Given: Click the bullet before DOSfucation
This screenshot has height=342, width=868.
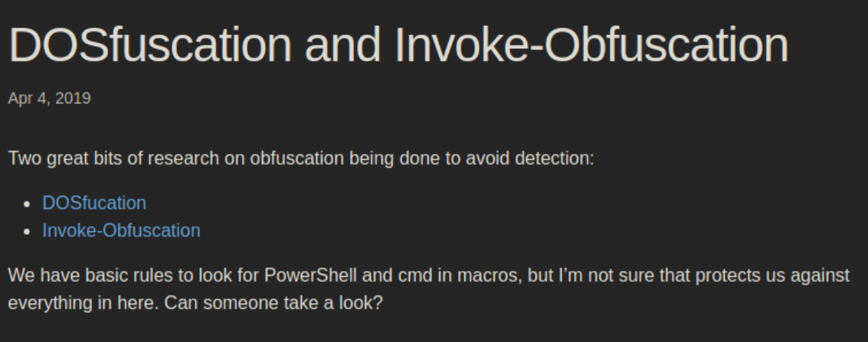Looking at the screenshot, I should tap(28, 204).
